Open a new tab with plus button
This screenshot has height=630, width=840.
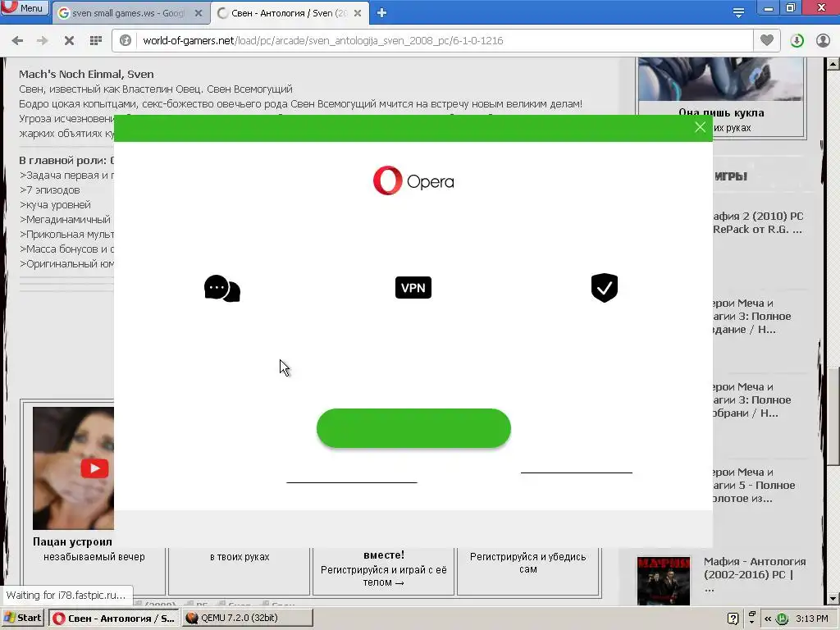[x=381, y=13]
